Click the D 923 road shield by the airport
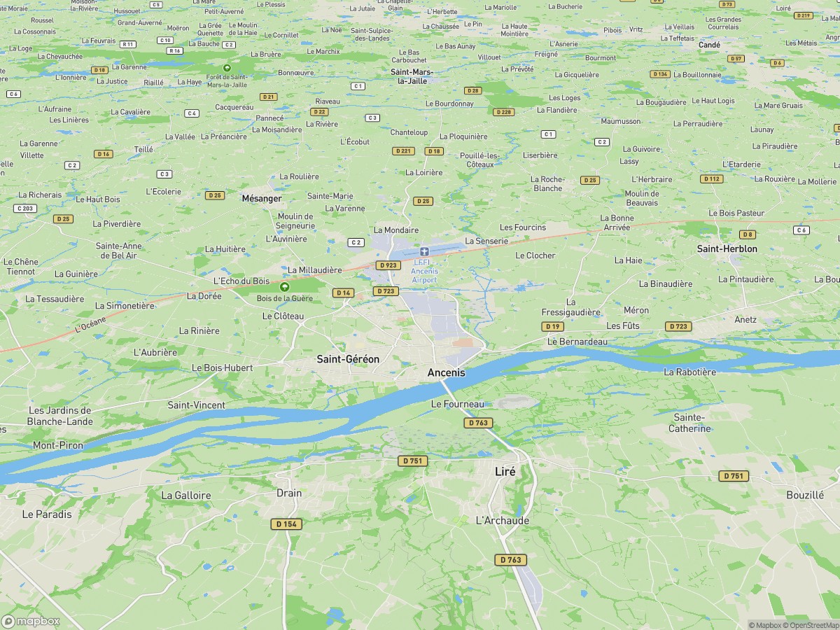Image resolution: width=840 pixels, height=630 pixels. tap(387, 265)
